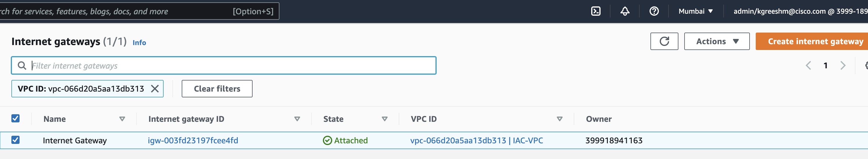Sort by Internet gateway ID column arrow
The image size is (868, 159).
point(297,119)
